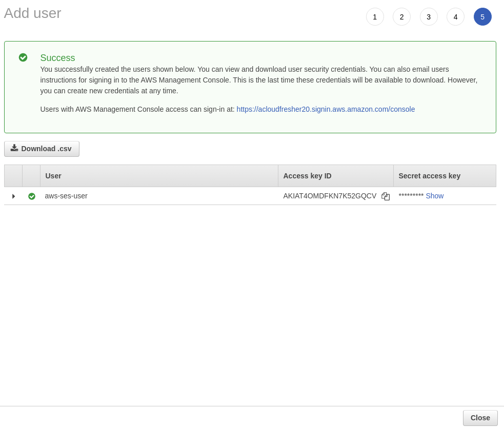The height and width of the screenshot is (427, 504).
Task: Select step 3 circle
Action: pos(429,17)
